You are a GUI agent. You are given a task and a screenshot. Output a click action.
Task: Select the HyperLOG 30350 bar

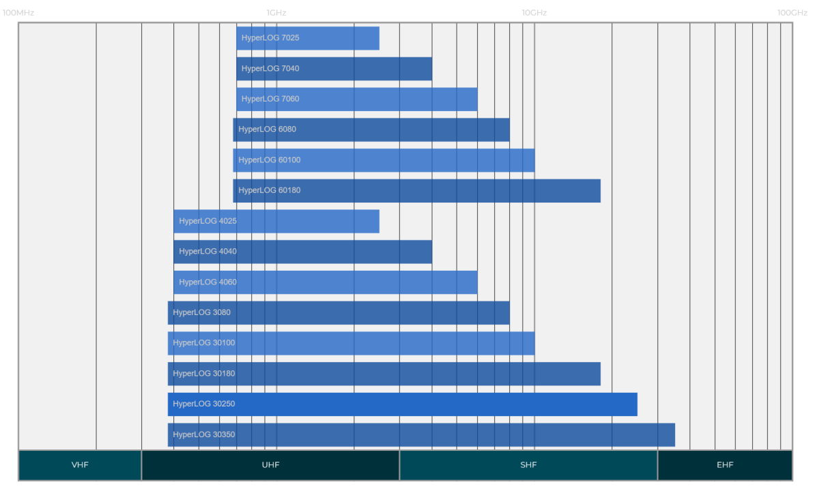click(x=421, y=435)
